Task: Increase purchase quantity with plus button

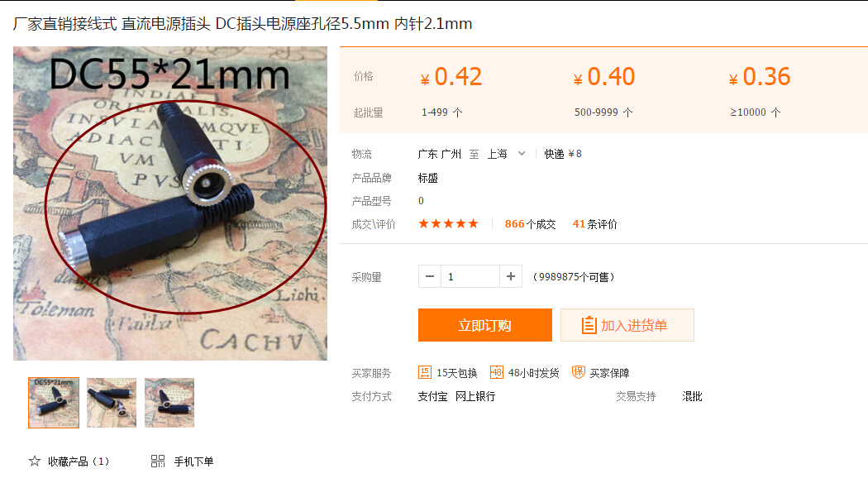Action: pyautogui.click(x=510, y=276)
